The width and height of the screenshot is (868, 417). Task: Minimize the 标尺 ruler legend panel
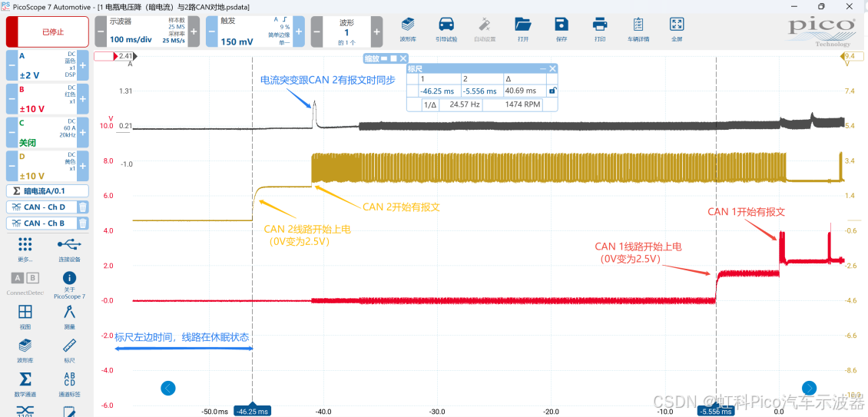pos(543,68)
